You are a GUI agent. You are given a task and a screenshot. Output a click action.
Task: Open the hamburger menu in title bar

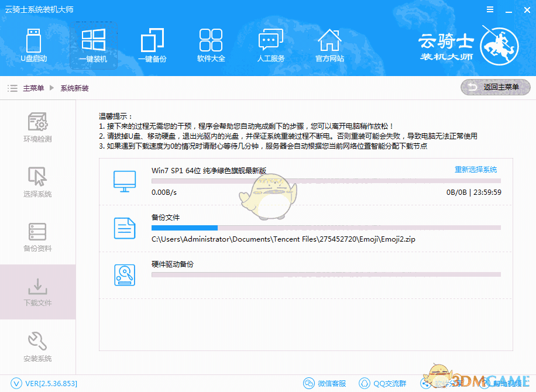click(490, 9)
